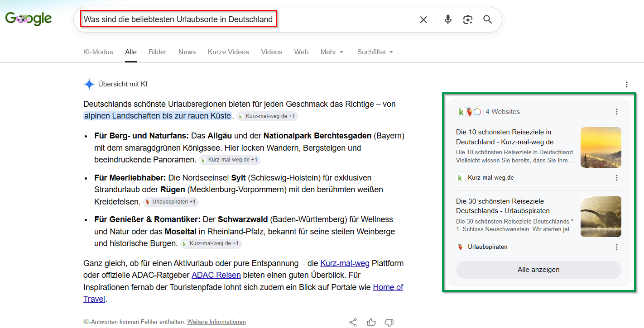Click into the search query text field

pyautogui.click(x=178, y=19)
